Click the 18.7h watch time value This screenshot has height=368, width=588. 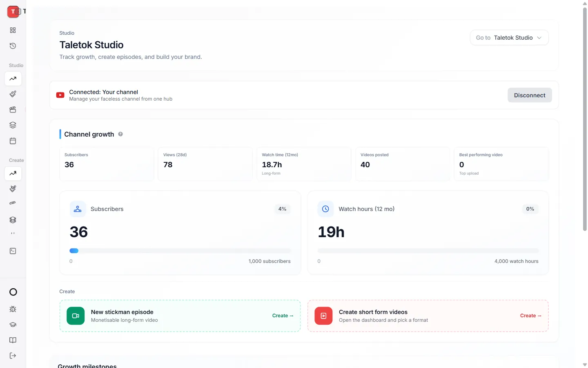pyautogui.click(x=272, y=165)
